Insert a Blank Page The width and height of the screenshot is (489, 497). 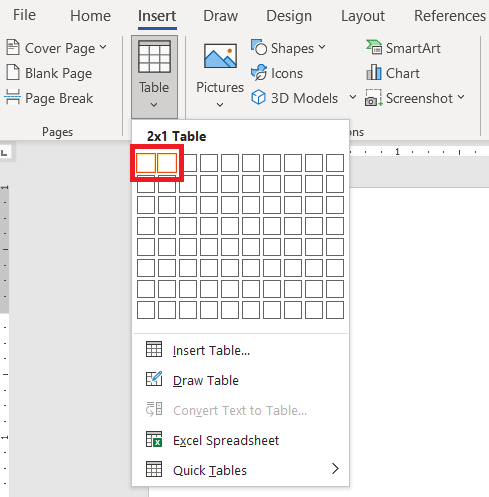click(x=49, y=73)
